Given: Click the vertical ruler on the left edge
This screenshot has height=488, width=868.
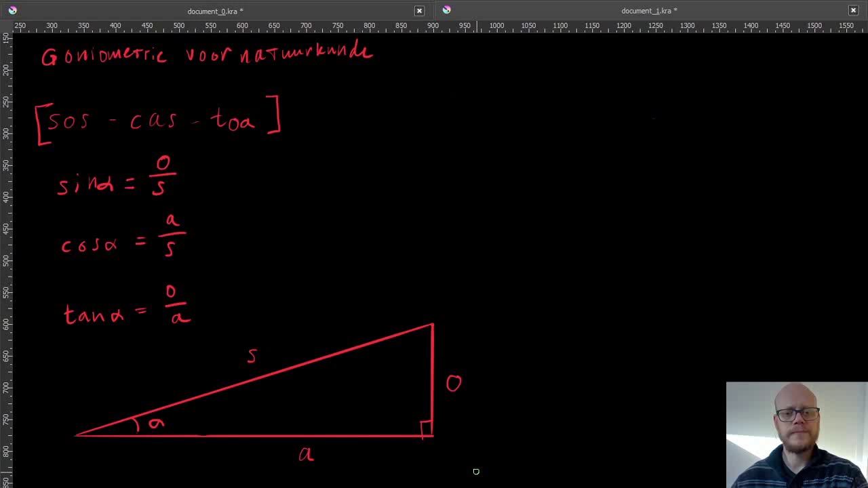Looking at the screenshot, I should tap(5, 260).
